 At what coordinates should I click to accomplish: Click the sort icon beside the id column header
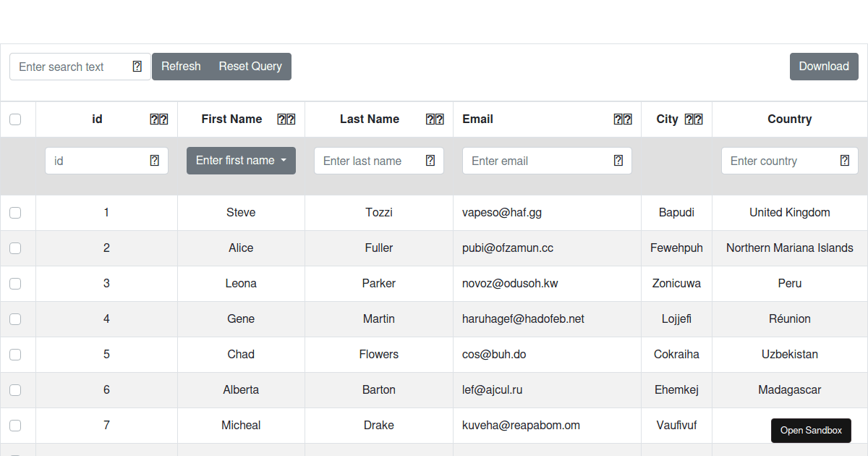click(x=158, y=119)
